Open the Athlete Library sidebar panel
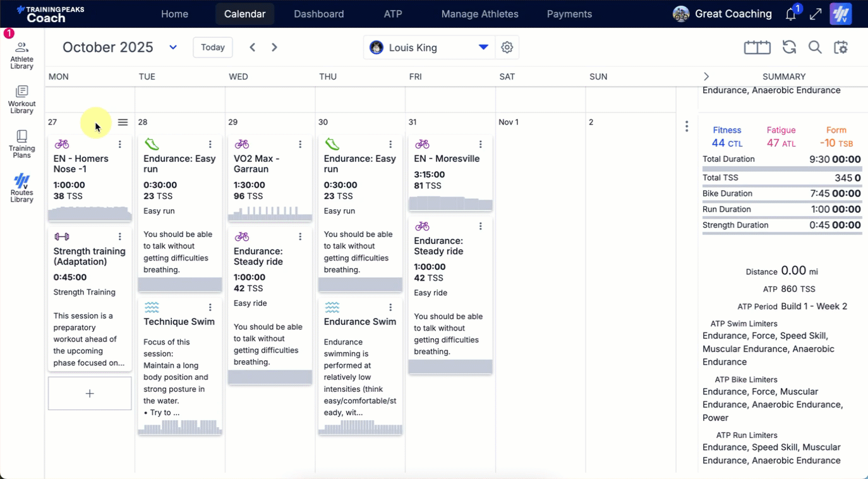The image size is (868, 479). pyautogui.click(x=21, y=55)
